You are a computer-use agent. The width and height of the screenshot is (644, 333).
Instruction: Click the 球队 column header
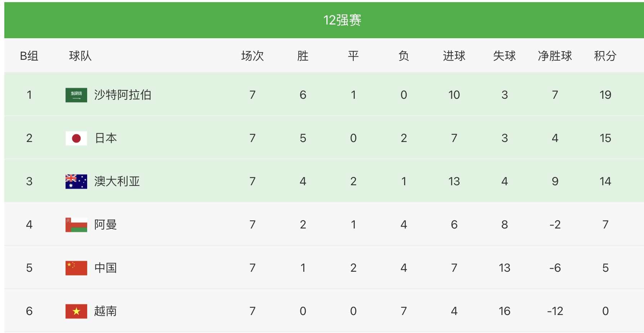point(80,56)
